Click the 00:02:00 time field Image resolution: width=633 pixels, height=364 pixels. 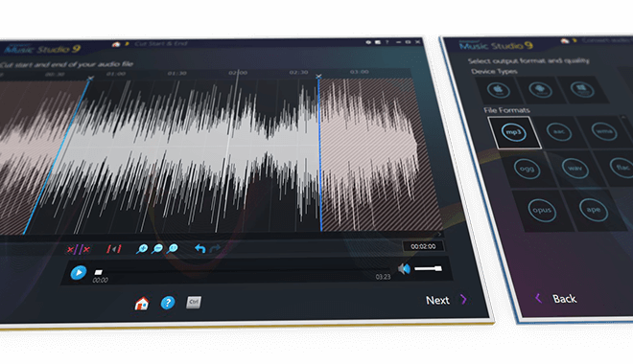423,246
